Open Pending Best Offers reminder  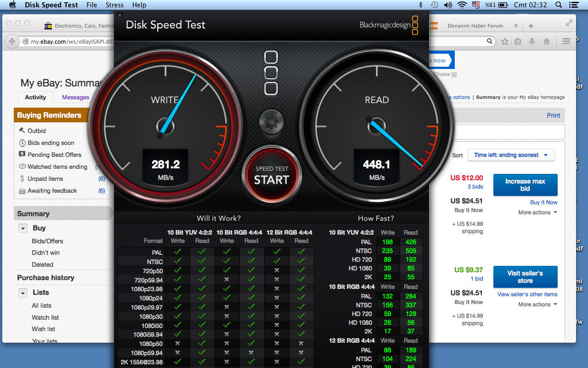click(x=54, y=155)
